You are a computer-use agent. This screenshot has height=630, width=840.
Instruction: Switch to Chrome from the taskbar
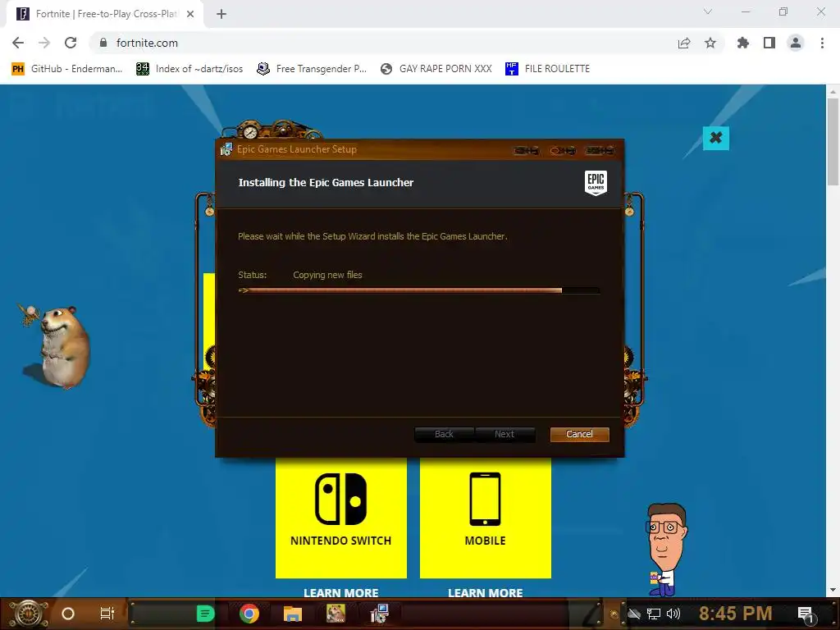click(x=249, y=614)
